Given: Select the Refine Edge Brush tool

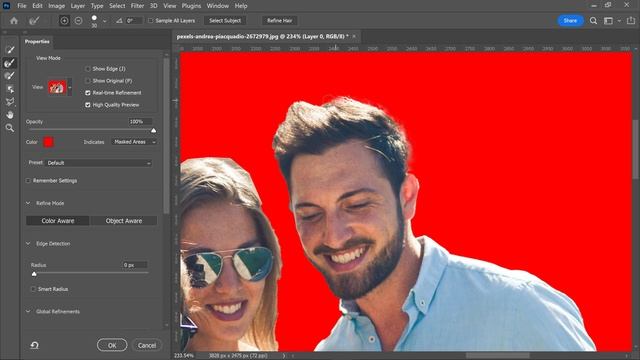Looking at the screenshot, I should coord(10,63).
